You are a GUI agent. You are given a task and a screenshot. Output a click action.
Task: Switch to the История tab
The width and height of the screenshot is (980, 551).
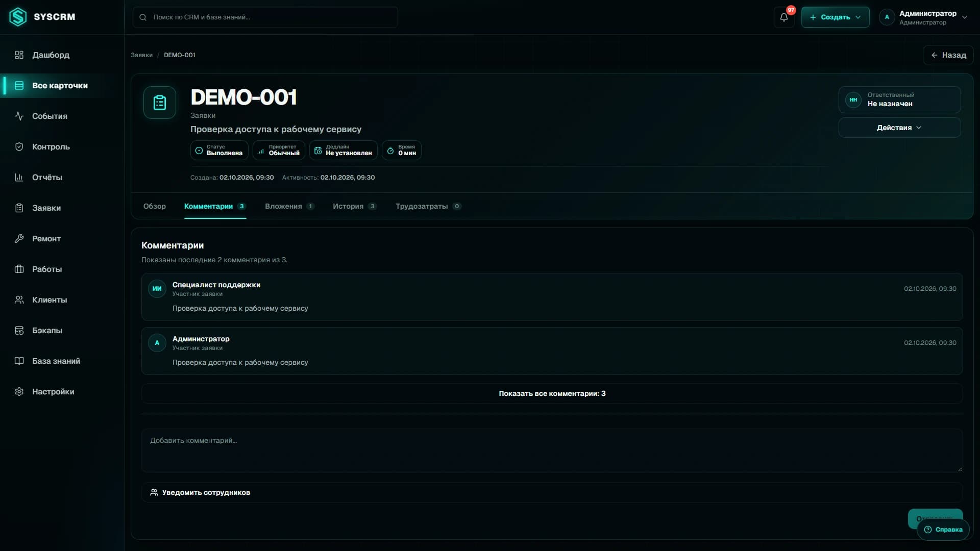355,206
